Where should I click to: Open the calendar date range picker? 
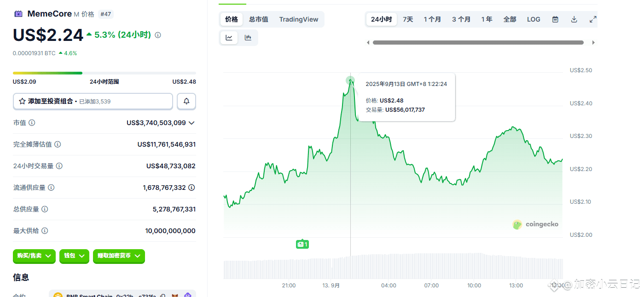coord(555,19)
